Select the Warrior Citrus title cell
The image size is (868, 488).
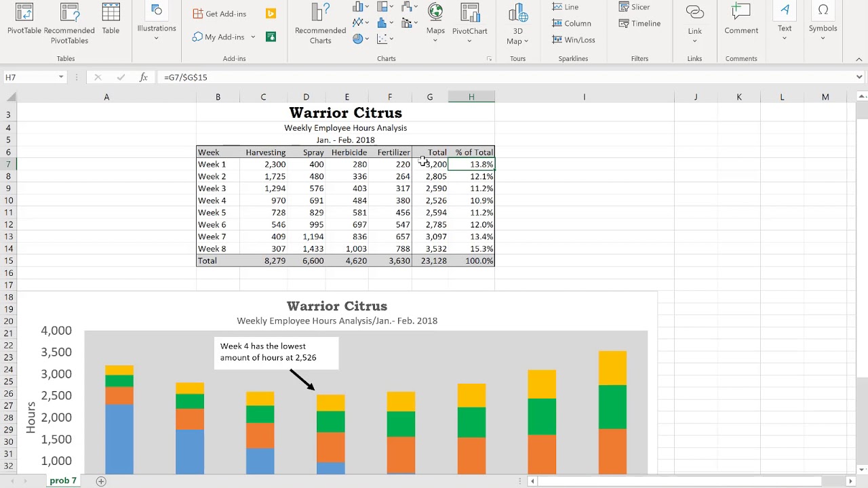pos(345,113)
